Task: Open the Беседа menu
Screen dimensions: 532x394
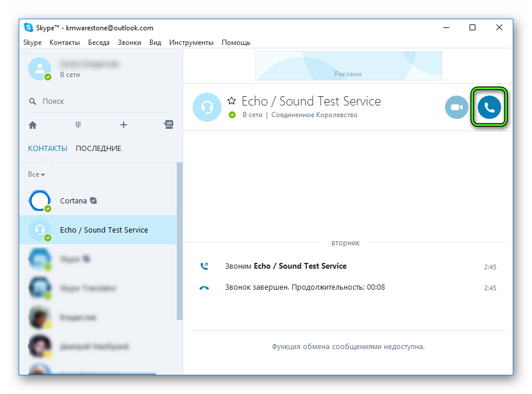Action: click(x=99, y=43)
